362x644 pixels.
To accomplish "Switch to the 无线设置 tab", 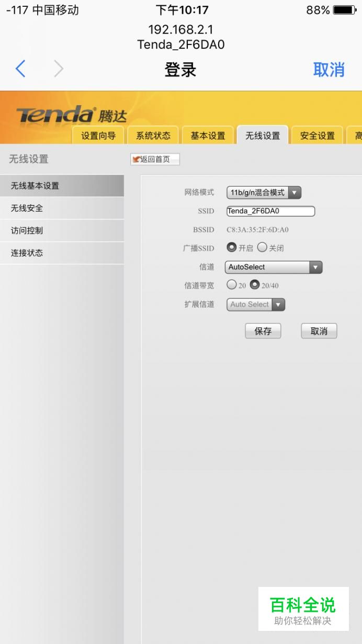I will tap(263, 136).
